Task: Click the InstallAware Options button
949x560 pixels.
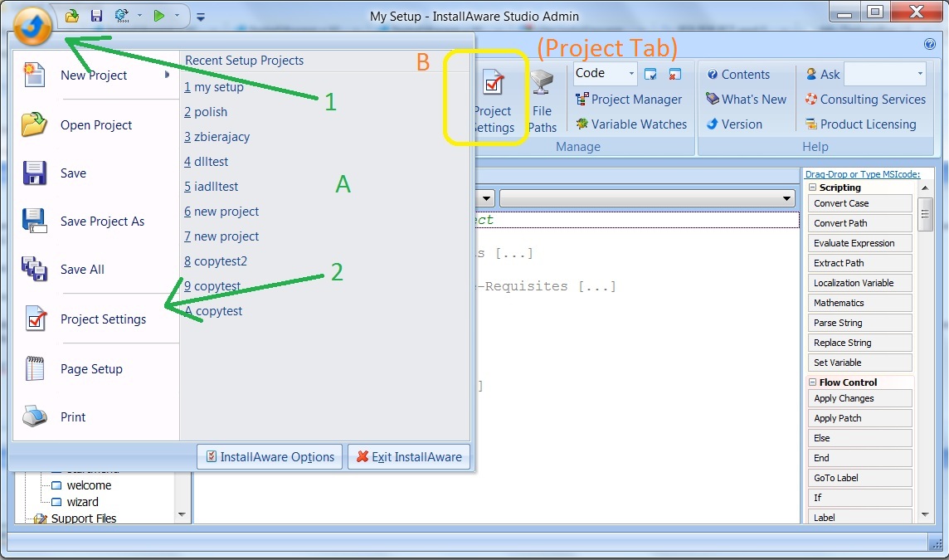Action: tap(270, 457)
